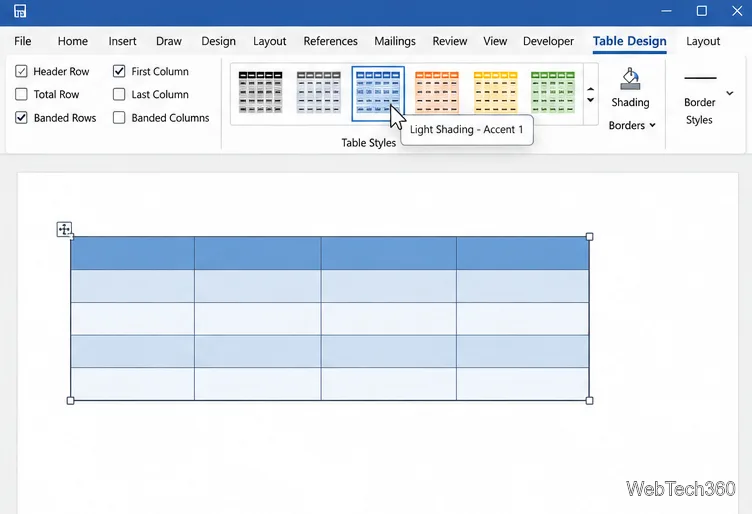752x514 pixels.
Task: Open the Draw tab
Action: click(169, 41)
